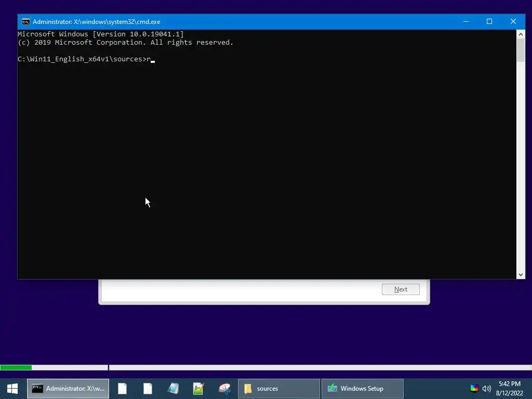Image resolution: width=532 pixels, height=399 pixels.
Task: Close the cmd.exe window
Action: (513, 21)
